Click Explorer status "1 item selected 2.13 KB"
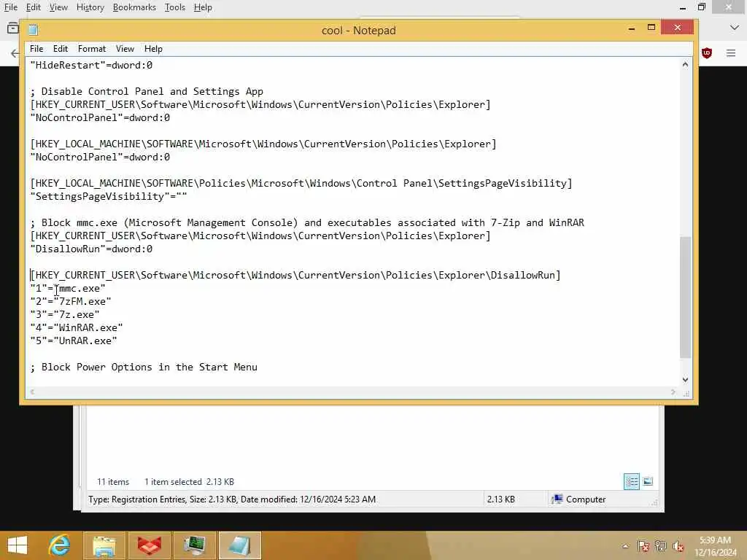The image size is (747, 560). click(x=189, y=482)
